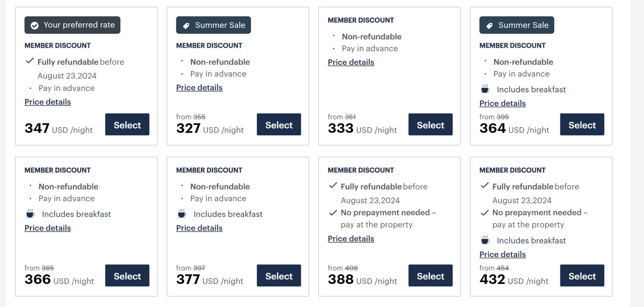Viewport: 644px width, 307px height.
Task: Click the tag icon in the first Summer Sale badge
Action: point(187,25)
